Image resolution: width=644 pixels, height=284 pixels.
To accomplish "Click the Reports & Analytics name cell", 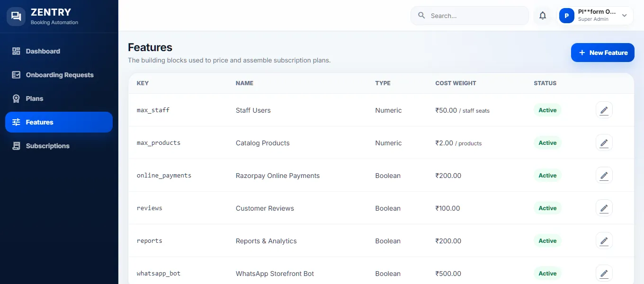I will pyautogui.click(x=266, y=241).
